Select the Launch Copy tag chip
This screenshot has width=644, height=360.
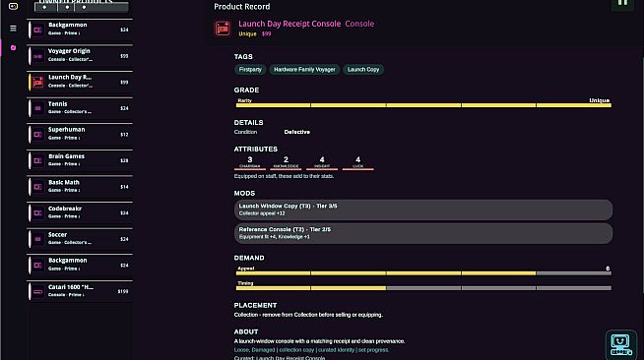363,70
